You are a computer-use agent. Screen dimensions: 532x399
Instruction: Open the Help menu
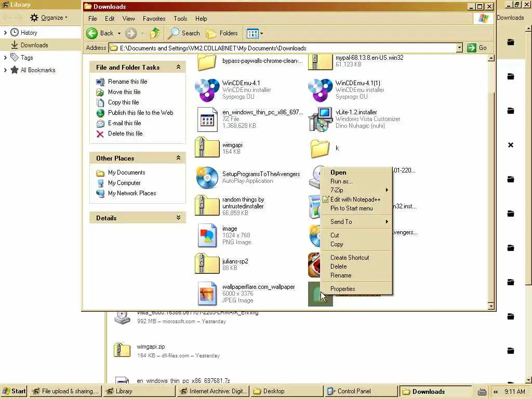pyautogui.click(x=201, y=19)
